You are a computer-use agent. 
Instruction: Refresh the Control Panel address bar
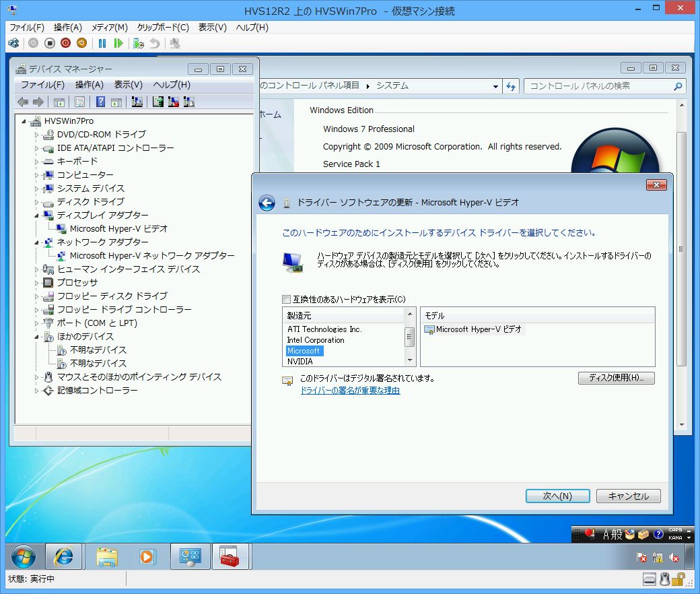click(511, 86)
